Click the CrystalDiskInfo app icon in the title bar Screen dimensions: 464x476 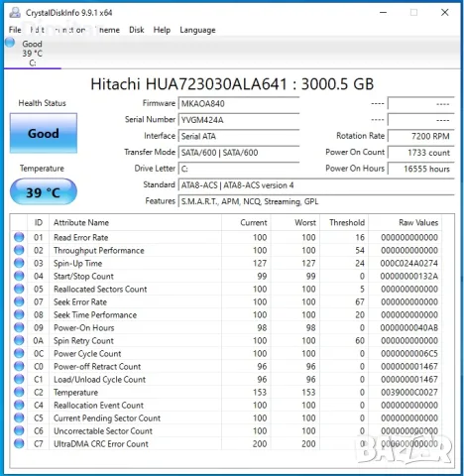(15, 13)
